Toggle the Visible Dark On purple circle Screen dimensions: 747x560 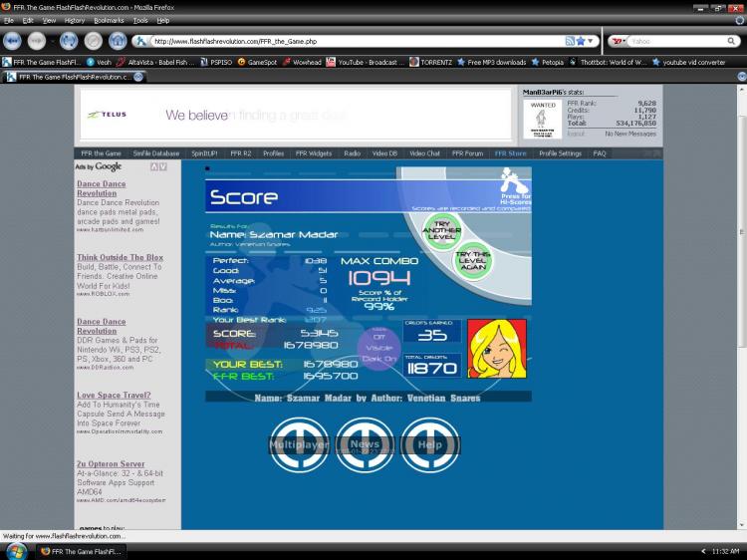[378, 349]
